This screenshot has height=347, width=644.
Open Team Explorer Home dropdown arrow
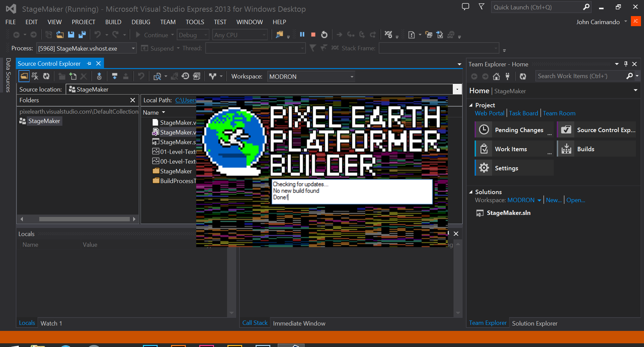point(635,90)
